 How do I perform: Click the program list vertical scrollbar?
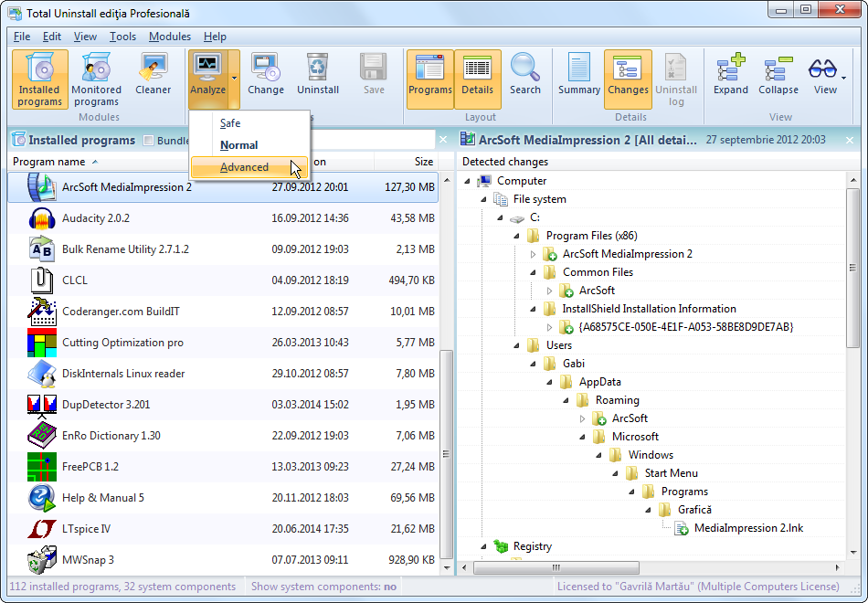point(446,411)
